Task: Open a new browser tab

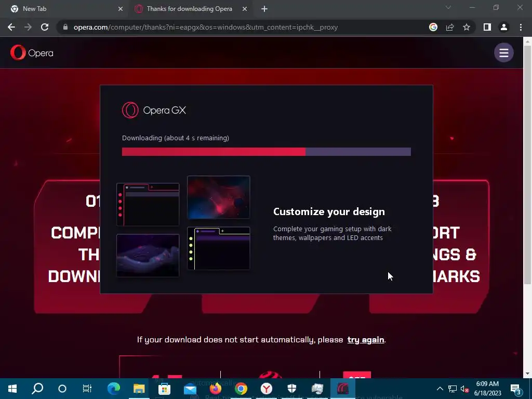Action: coord(264,9)
